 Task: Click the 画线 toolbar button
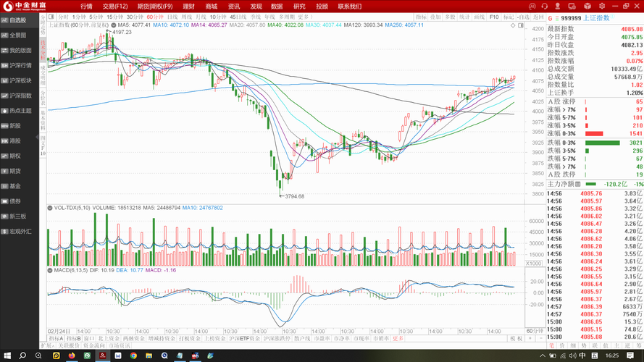pyautogui.click(x=479, y=17)
